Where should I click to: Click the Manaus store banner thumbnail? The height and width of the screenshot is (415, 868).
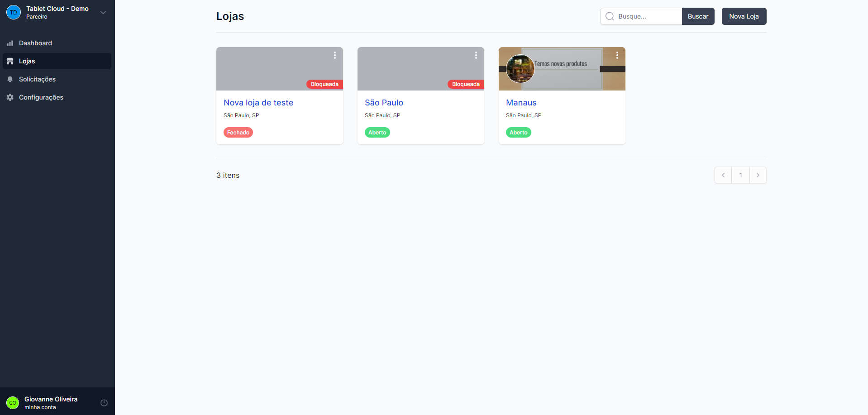pyautogui.click(x=562, y=69)
